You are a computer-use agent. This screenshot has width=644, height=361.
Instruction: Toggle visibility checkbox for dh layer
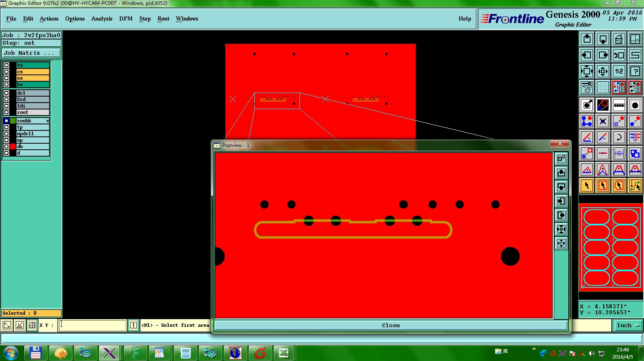(x=6, y=146)
